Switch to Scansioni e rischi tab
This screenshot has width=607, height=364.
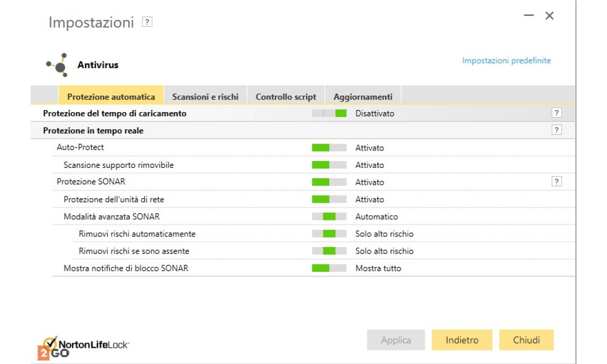pyautogui.click(x=205, y=97)
